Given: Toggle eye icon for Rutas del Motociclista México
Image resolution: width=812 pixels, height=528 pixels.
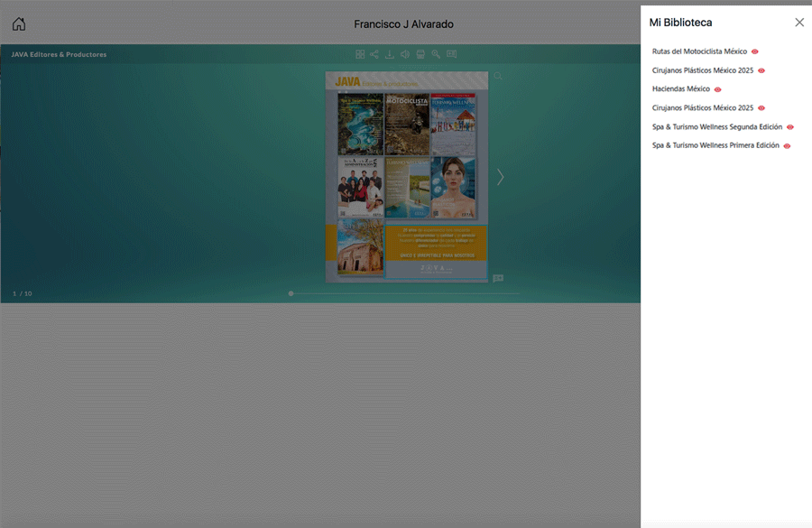Looking at the screenshot, I should click(755, 51).
